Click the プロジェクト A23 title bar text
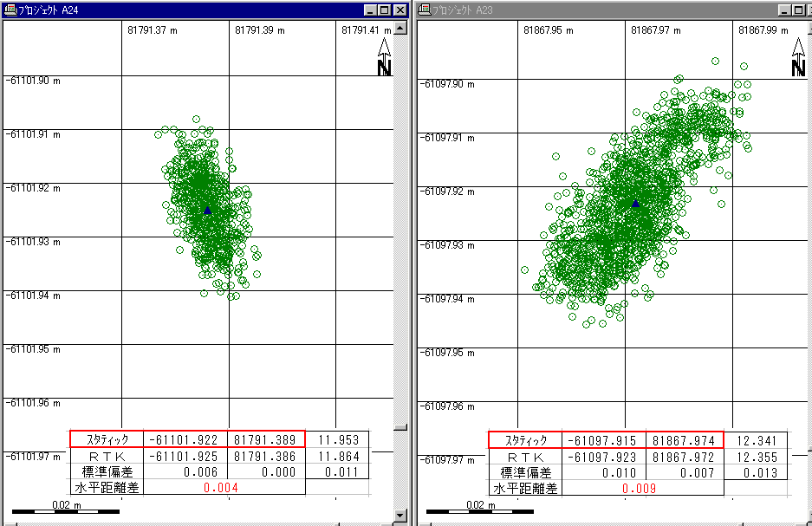The image size is (812, 526). [463, 10]
